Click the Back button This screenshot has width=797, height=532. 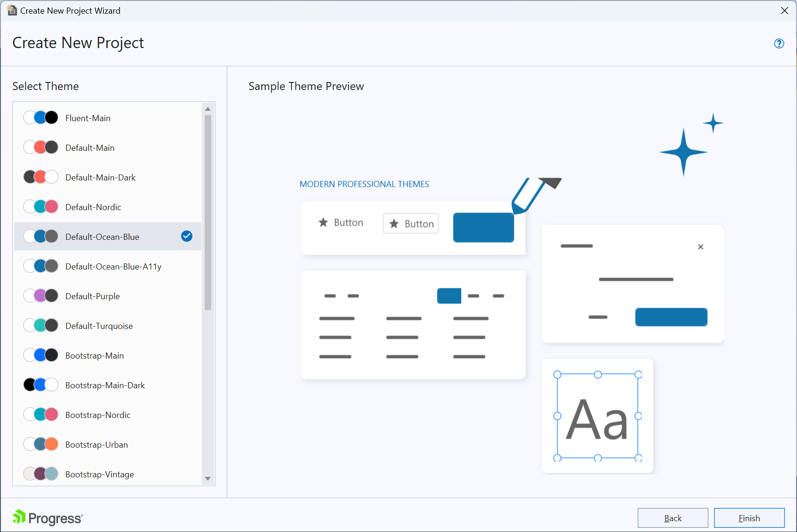pyautogui.click(x=673, y=518)
